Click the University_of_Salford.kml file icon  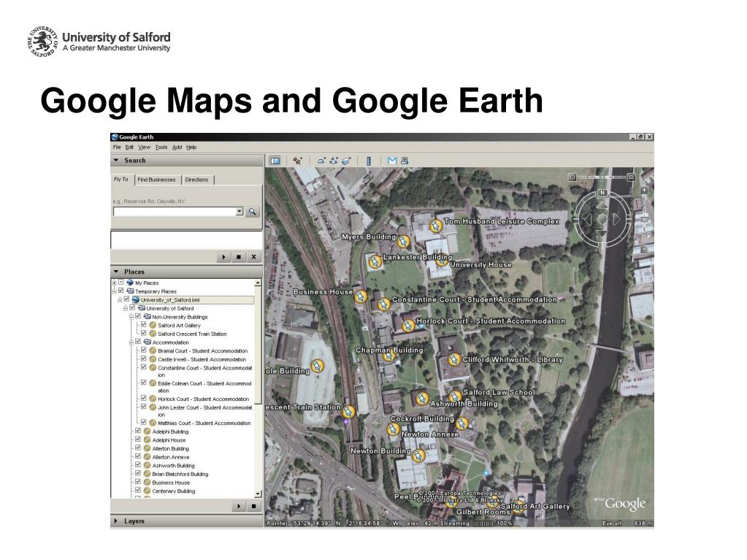[x=135, y=300]
